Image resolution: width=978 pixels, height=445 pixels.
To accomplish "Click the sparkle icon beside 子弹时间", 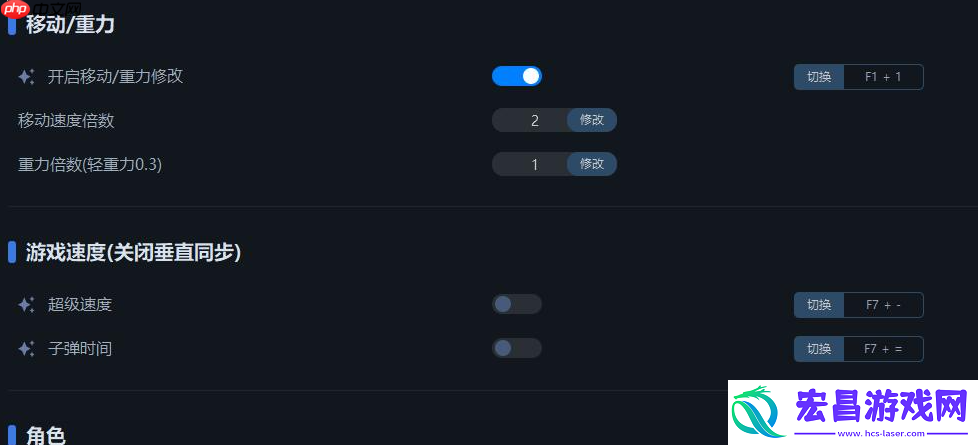I will pos(26,348).
